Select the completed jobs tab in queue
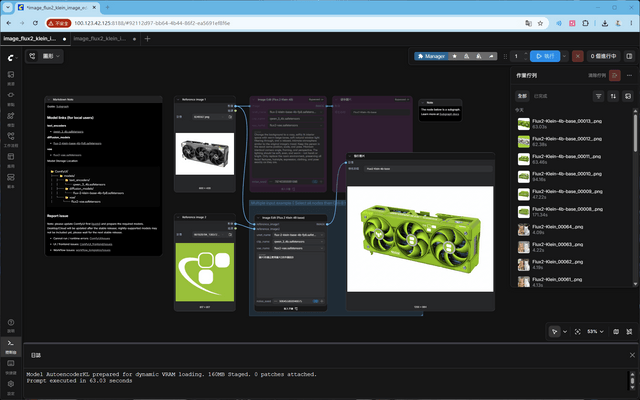Screen dimensions: 640x400 pyautogui.click(x=540, y=96)
